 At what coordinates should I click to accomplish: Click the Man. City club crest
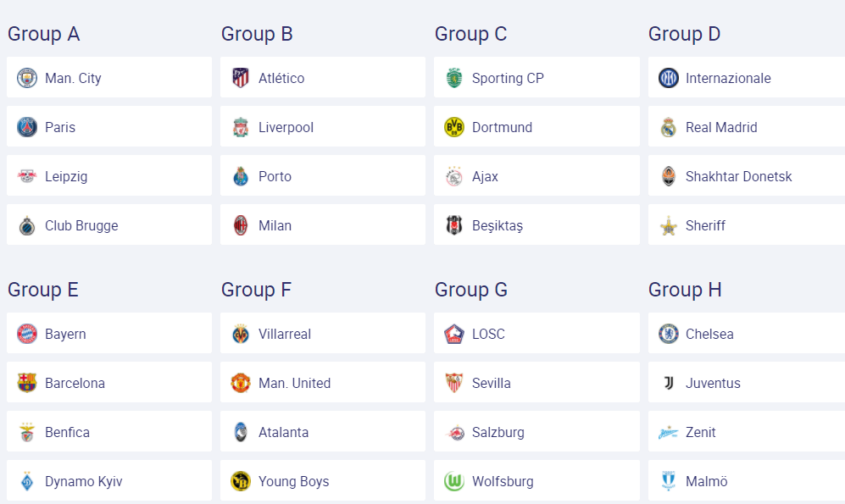pos(27,78)
